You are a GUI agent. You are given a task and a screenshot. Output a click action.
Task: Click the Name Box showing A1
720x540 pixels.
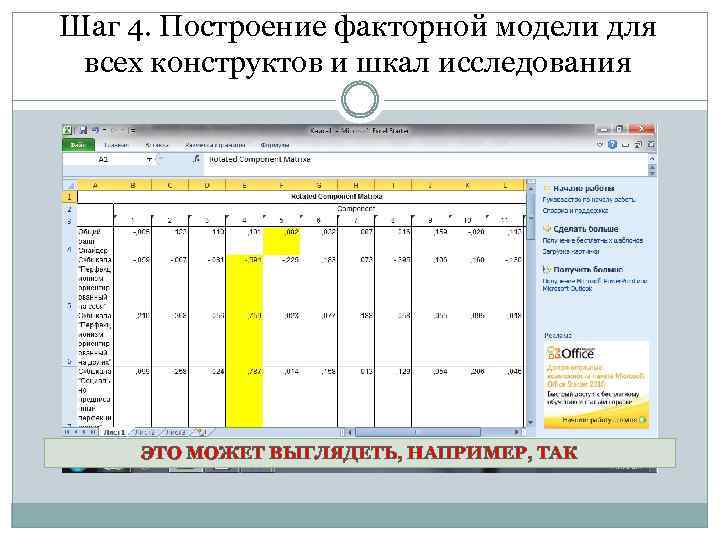(104, 159)
